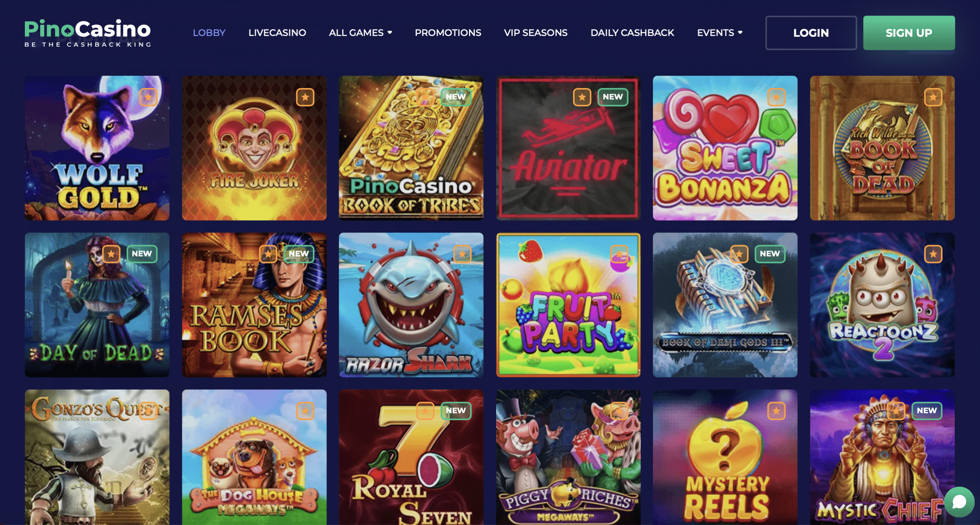Star the Day of Dead game
The image size is (980, 525).
pos(111,254)
